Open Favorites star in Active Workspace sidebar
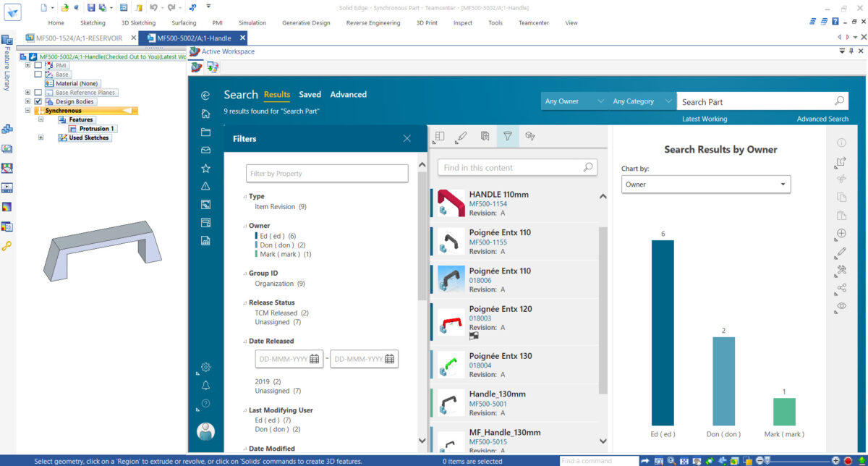The height and width of the screenshot is (466, 868). (x=205, y=168)
